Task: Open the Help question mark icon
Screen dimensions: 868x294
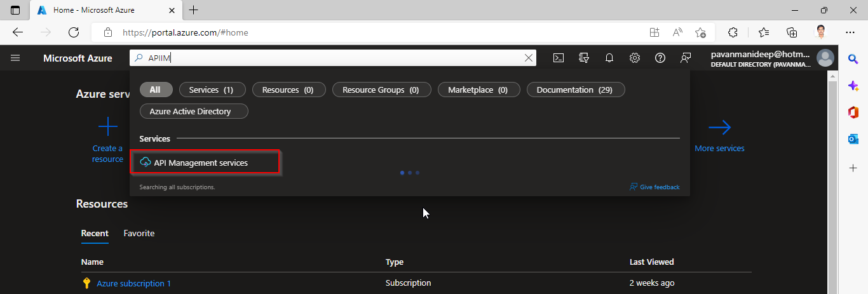Action: (x=660, y=58)
